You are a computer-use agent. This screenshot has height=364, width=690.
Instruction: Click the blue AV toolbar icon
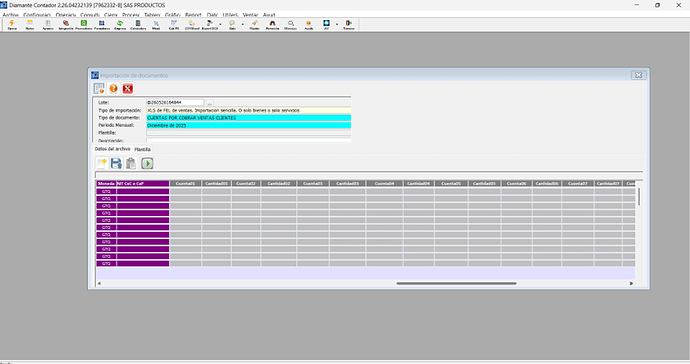coord(326,25)
